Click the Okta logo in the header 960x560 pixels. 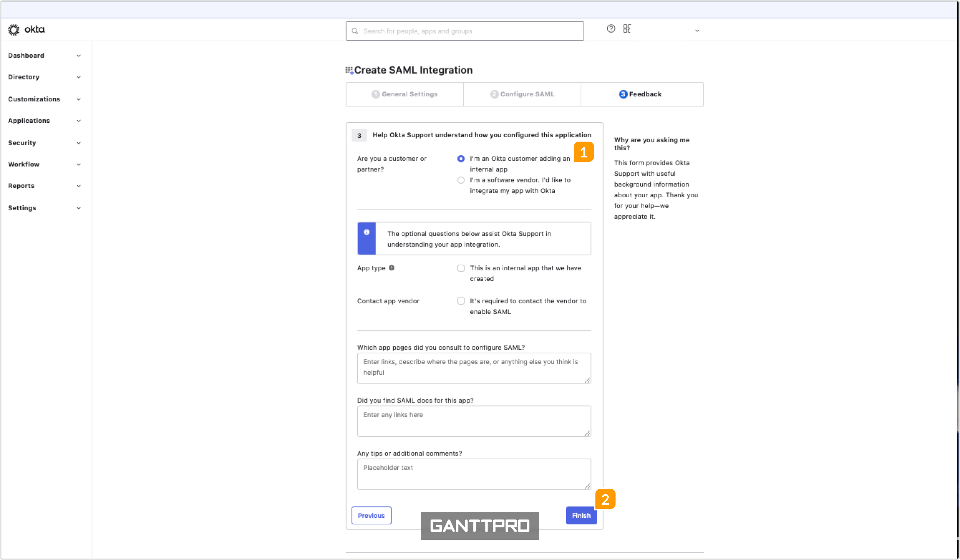26,29
